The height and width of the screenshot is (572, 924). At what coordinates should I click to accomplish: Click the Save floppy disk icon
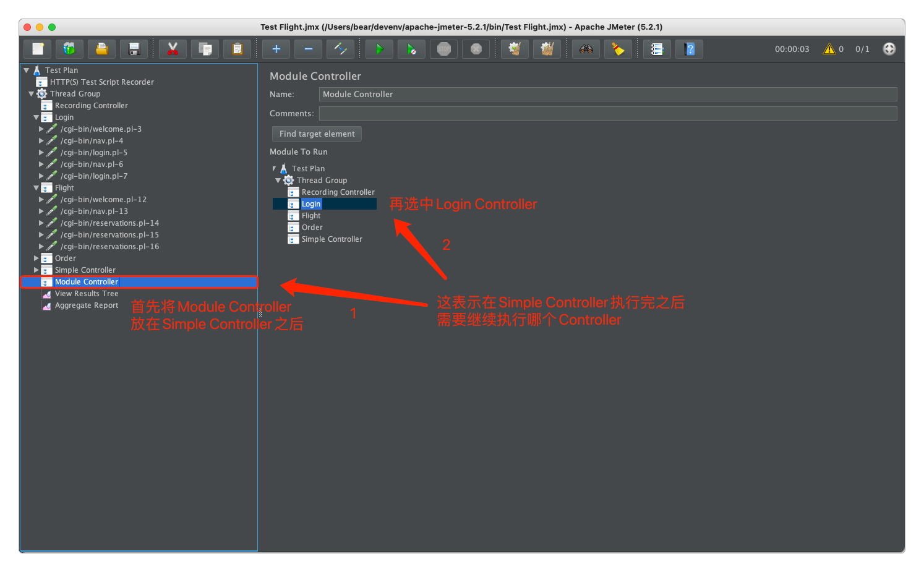[134, 49]
